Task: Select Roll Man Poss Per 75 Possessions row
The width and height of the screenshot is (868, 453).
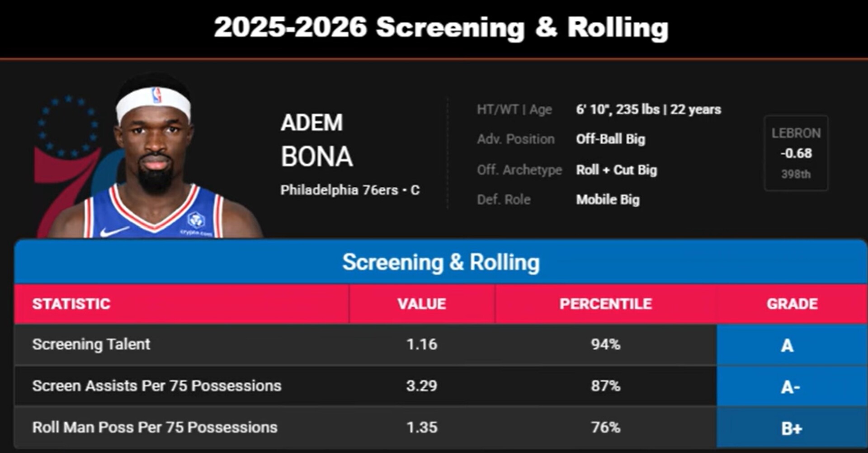Action: click(441, 428)
